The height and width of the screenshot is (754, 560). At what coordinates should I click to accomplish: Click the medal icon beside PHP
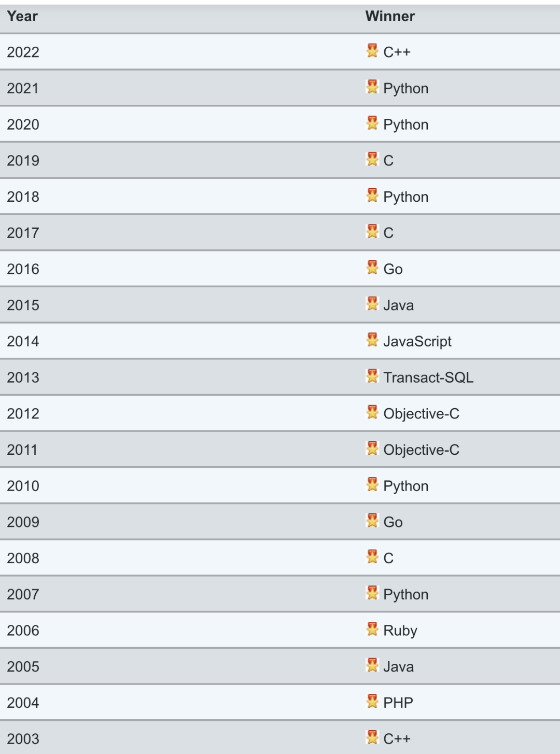coord(372,702)
